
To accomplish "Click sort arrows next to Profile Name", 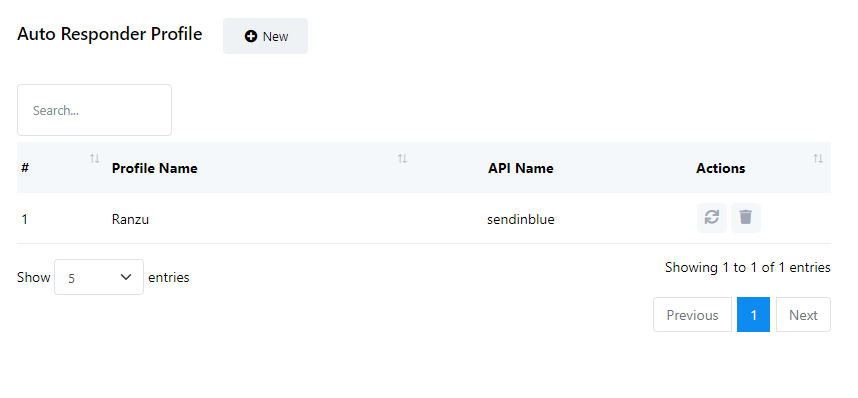I will pos(402,159).
